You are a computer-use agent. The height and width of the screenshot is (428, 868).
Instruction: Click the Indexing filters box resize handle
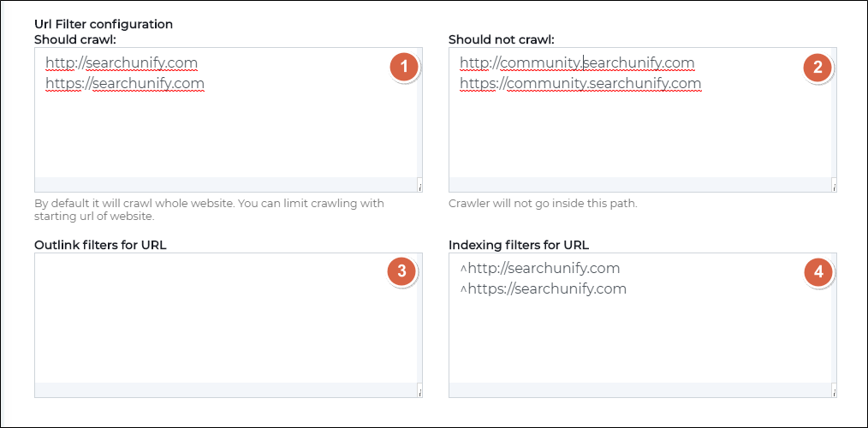(834, 391)
